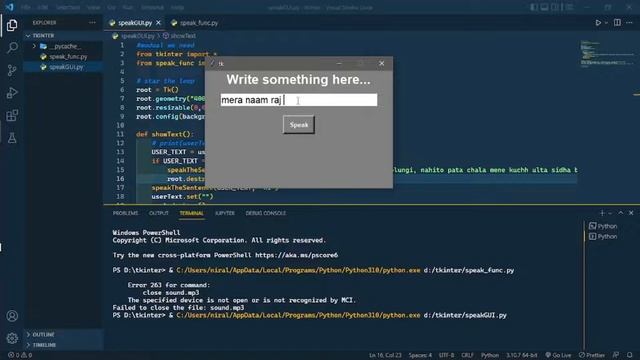The image size is (640, 360).
Task: Open the Accounts icon in activity bar
Action: (12, 316)
